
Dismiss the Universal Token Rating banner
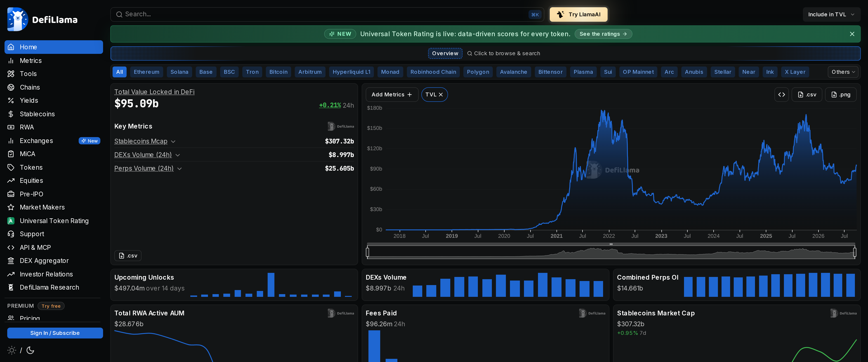[x=852, y=34]
